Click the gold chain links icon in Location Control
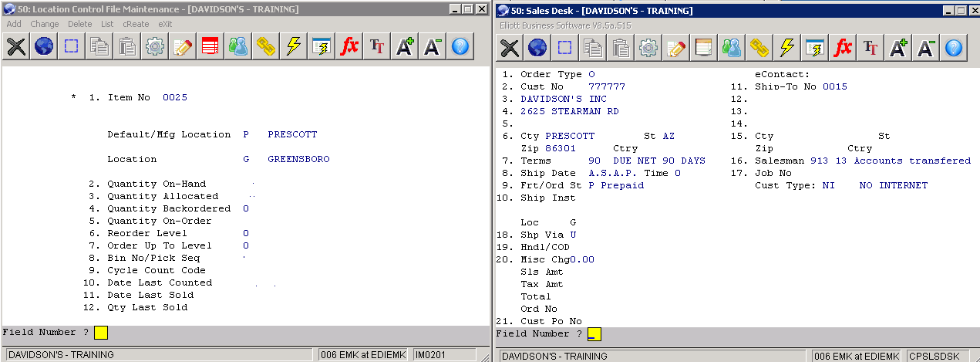The height and width of the screenshot is (362, 980). pos(265,46)
